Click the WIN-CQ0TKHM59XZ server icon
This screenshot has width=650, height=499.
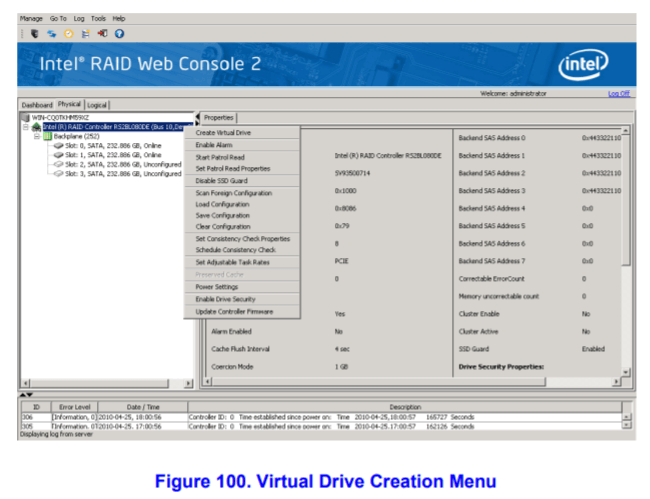pyautogui.click(x=26, y=118)
